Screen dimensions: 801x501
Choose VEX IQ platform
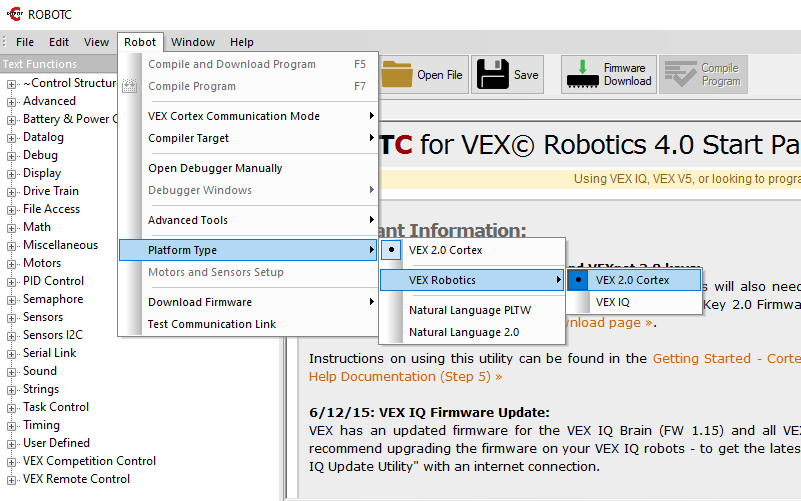click(634, 302)
